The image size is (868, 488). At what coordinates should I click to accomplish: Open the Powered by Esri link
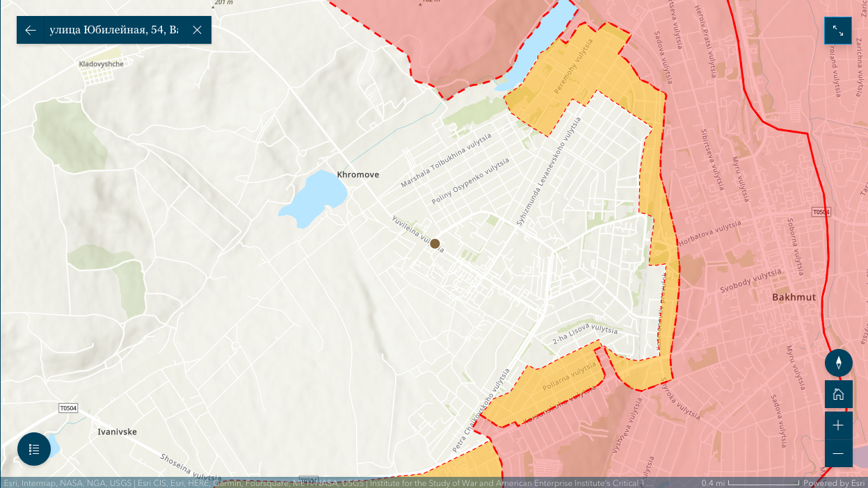click(x=834, y=483)
